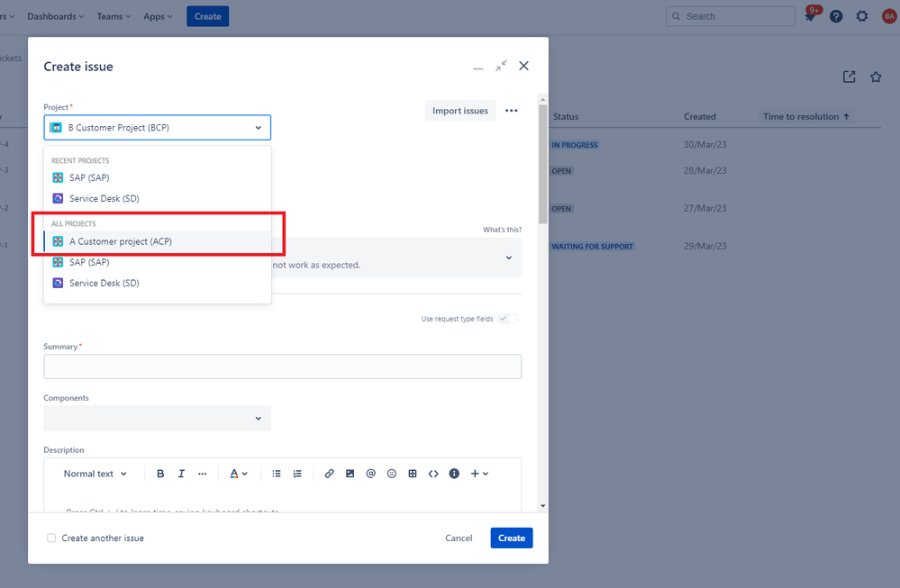Screen dimensions: 900x588
Task: Minimize the Create issue dialog
Action: 478,67
